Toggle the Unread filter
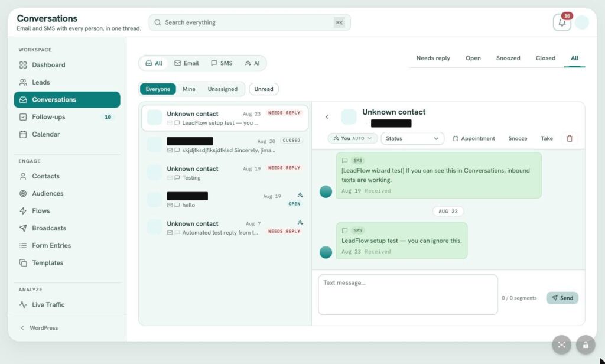The width and height of the screenshot is (605, 364). tap(264, 89)
